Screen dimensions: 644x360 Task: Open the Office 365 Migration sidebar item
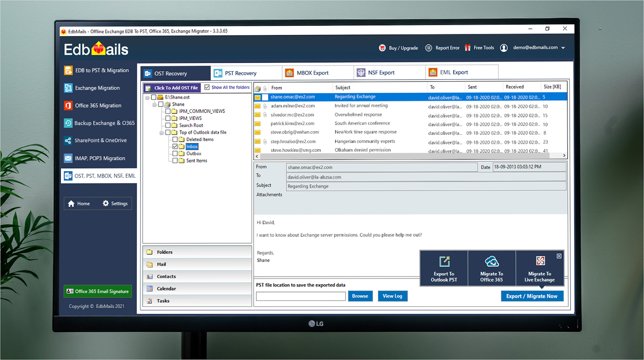click(93, 106)
